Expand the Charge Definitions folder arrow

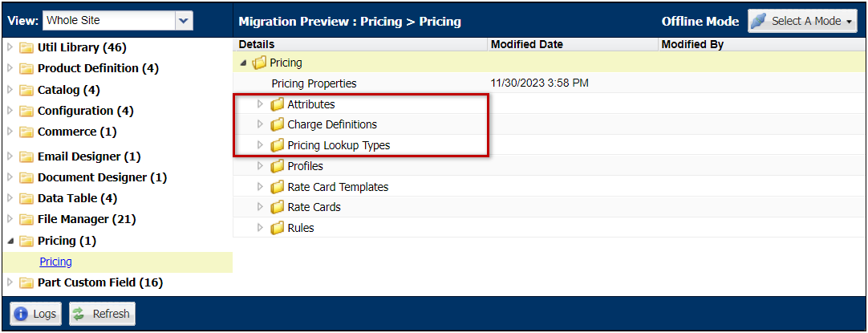260,124
